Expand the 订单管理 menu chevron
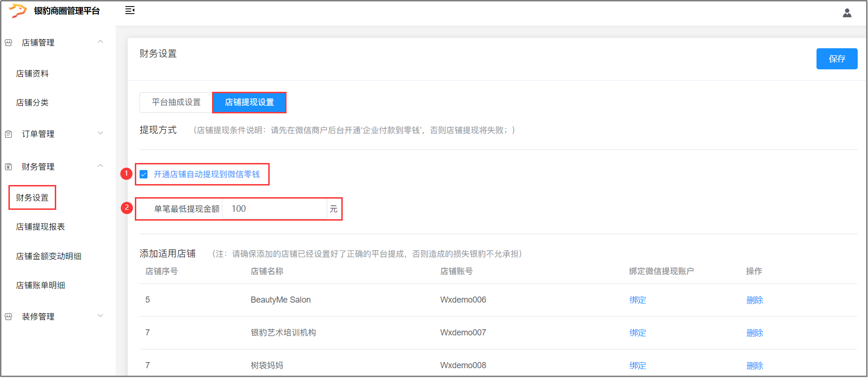This screenshot has width=868, height=378. [100, 133]
